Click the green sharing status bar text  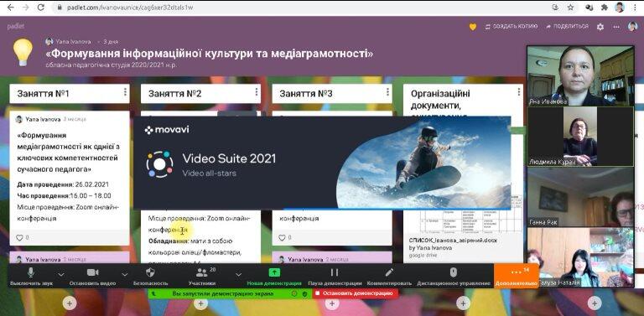(222, 294)
